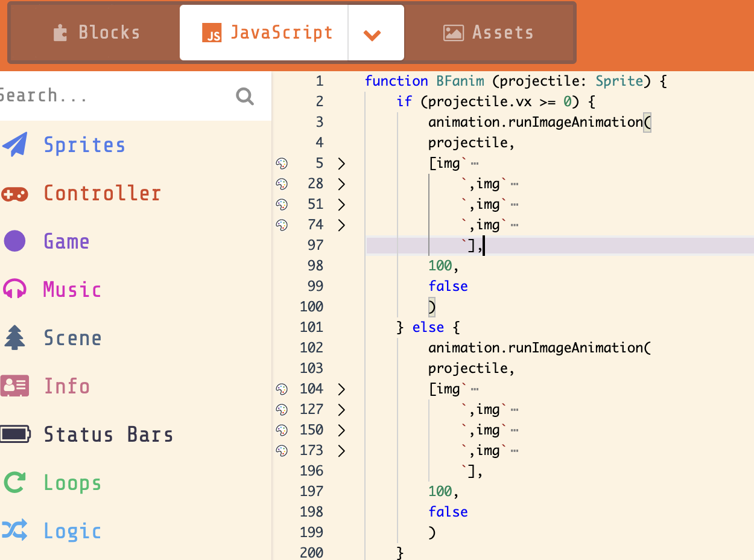This screenshot has width=754, height=560.
Task: Switch to the Blocks editor tab
Action: click(x=96, y=33)
